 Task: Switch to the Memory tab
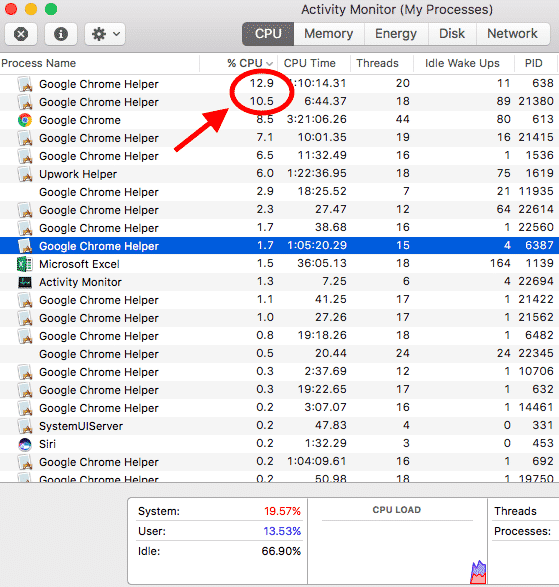tap(329, 34)
